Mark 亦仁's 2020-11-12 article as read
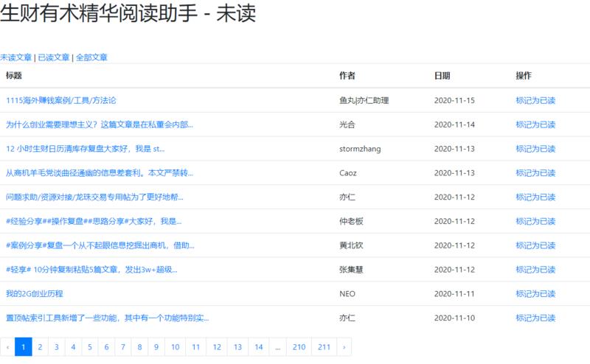 tap(535, 197)
